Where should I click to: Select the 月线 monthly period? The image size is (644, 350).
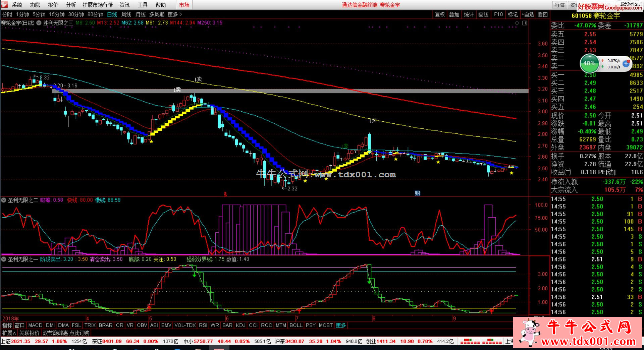pos(141,14)
